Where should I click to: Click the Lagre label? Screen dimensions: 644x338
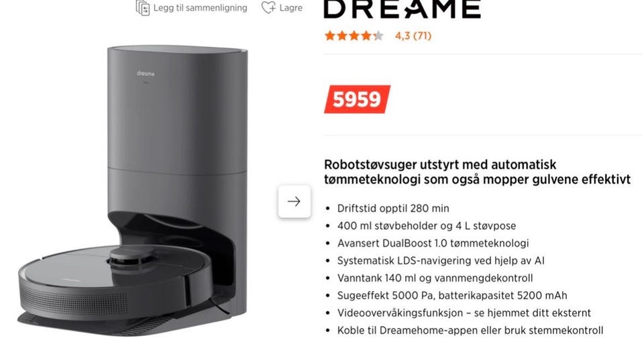290,8
